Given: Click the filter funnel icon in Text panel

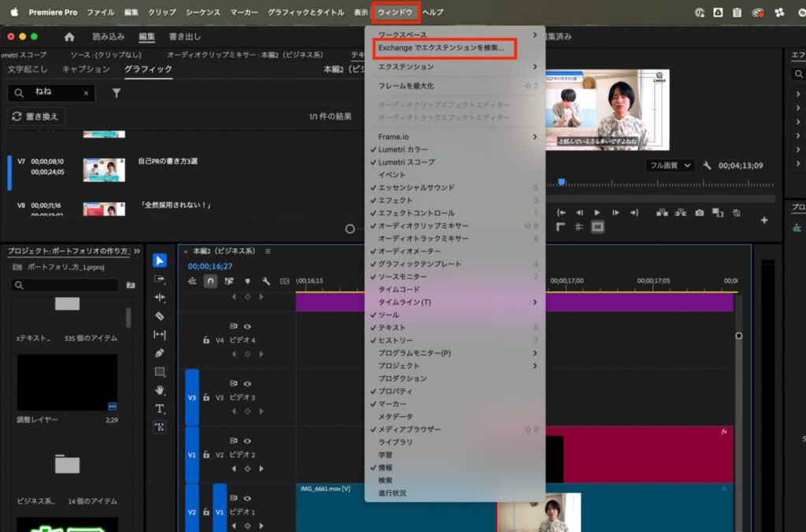Looking at the screenshot, I should coord(116,93).
